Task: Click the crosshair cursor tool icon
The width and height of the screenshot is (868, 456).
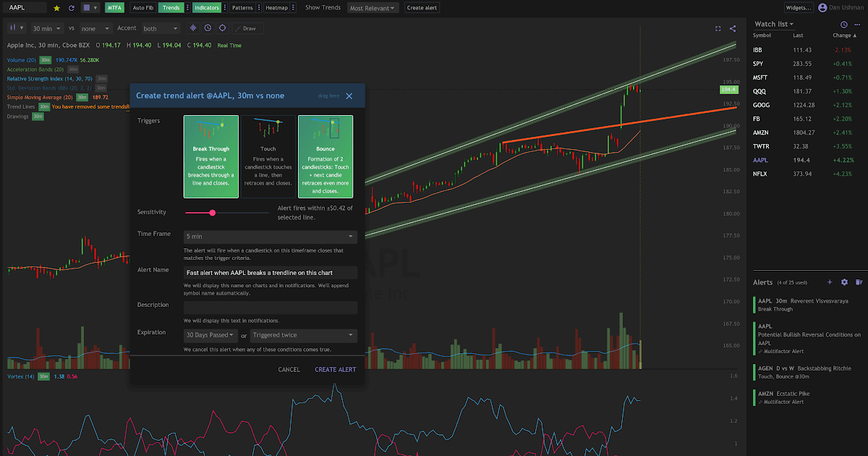Action: (193, 28)
